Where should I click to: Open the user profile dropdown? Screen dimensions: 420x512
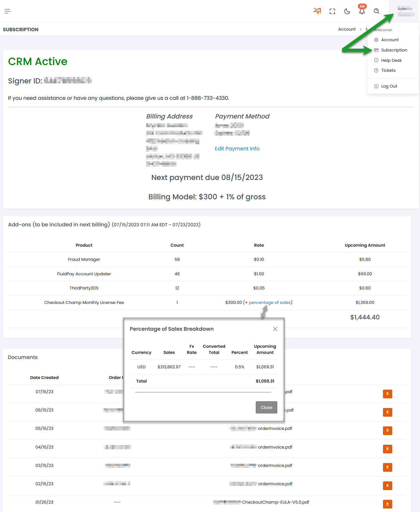pos(406,11)
